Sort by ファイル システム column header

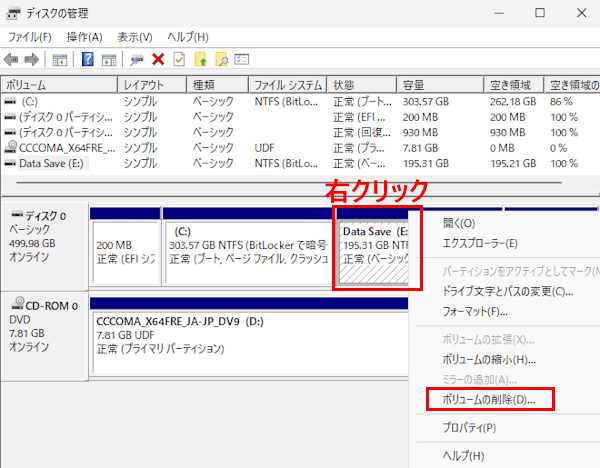click(x=287, y=85)
